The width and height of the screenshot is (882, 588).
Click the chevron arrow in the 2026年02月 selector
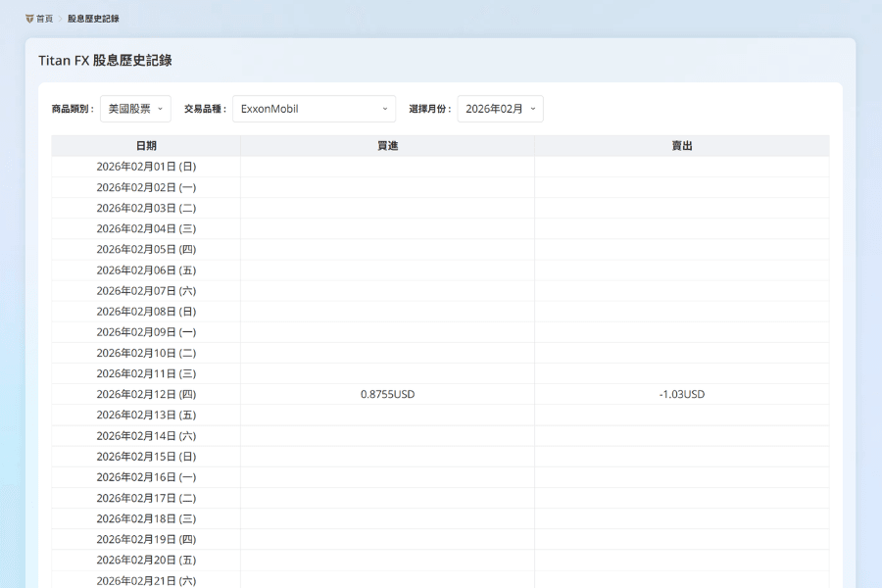(532, 109)
